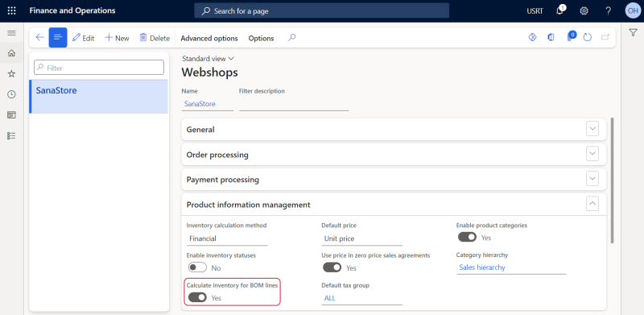Open the app launcher waffle icon
The width and height of the screenshot is (644, 315).
[11, 11]
